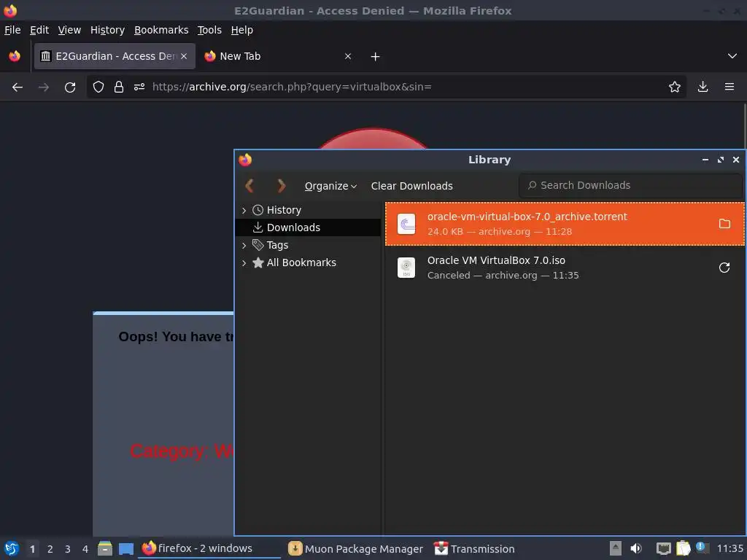This screenshot has width=747, height=560.
Task: Click show desktop taskbar icon
Action: point(125,549)
